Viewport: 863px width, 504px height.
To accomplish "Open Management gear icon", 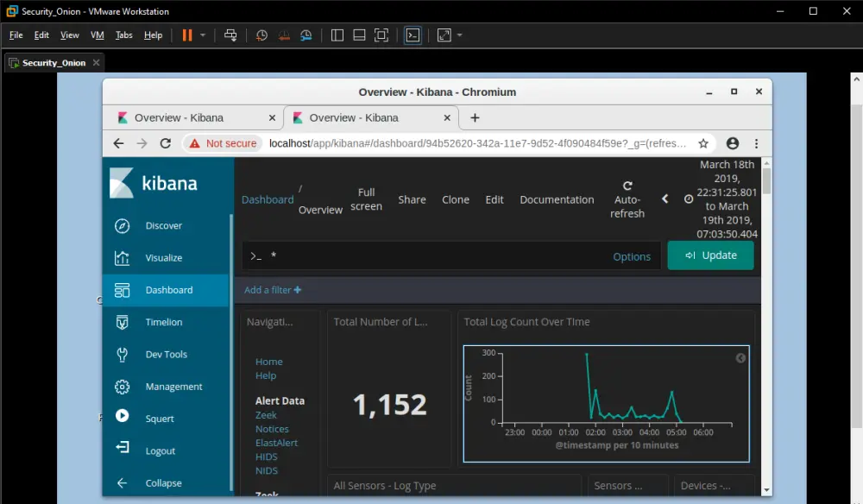I will (123, 387).
